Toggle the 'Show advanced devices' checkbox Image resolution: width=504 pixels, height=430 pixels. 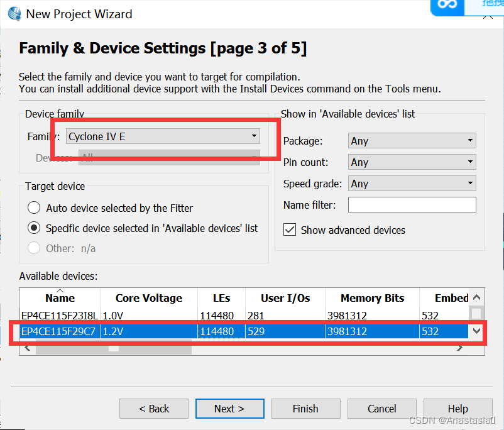(x=290, y=230)
